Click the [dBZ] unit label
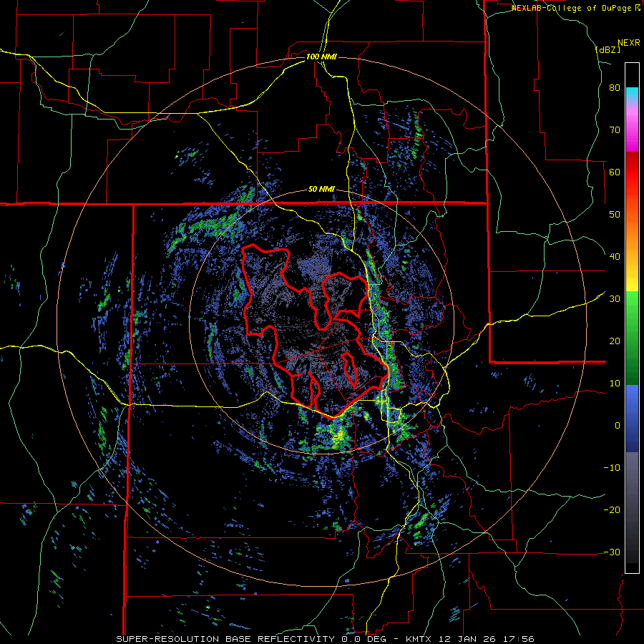The image size is (644, 644). tap(608, 49)
